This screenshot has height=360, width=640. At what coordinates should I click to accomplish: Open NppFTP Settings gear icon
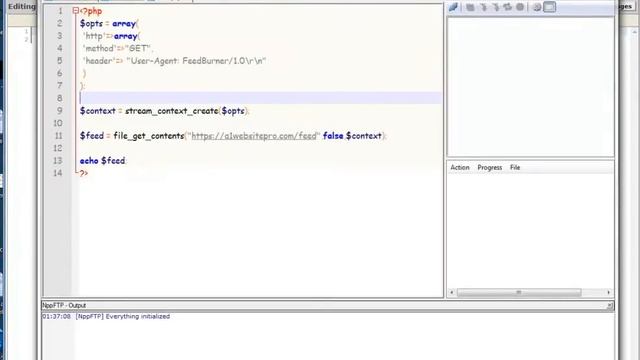537,7
